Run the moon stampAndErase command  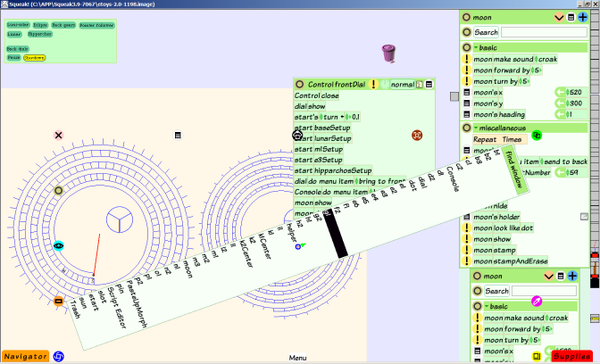click(466, 261)
